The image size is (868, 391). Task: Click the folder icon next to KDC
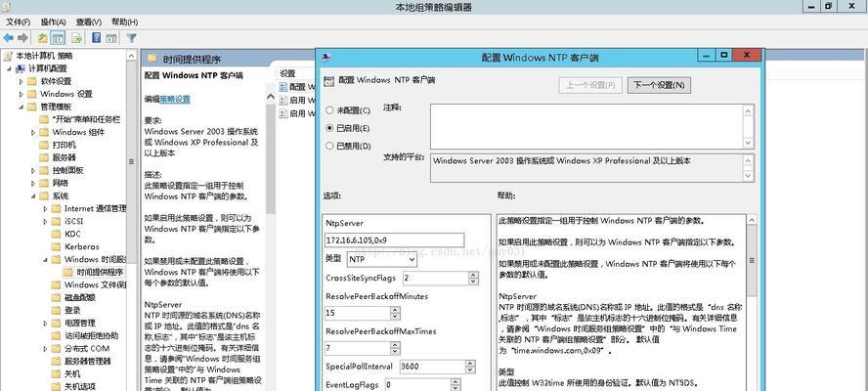pyautogui.click(x=56, y=234)
